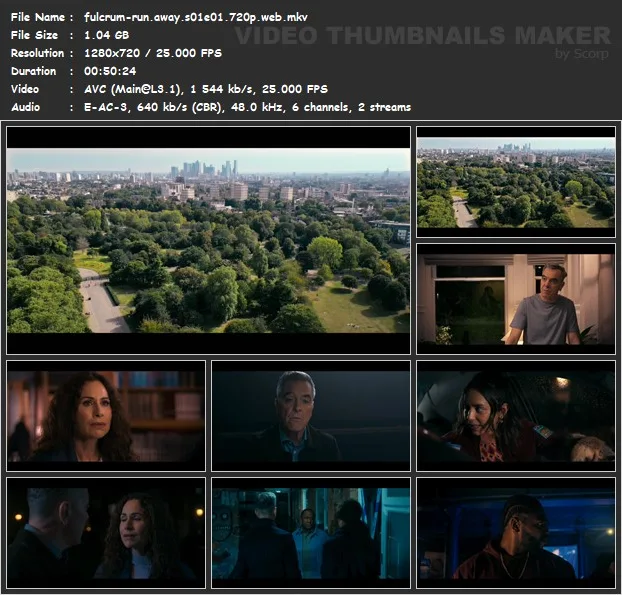The width and height of the screenshot is (622, 595).
Task: Click the 'Audio' label
Action: (x=27, y=107)
